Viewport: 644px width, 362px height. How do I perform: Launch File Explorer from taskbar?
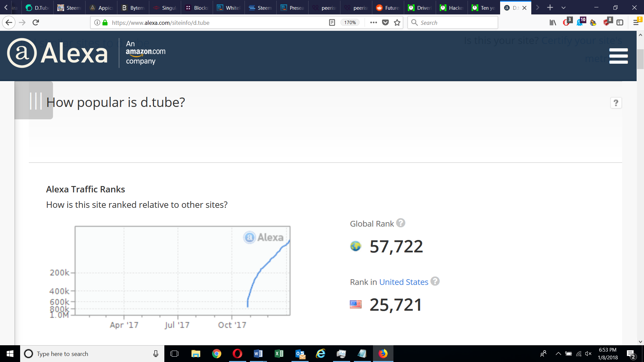(x=196, y=354)
